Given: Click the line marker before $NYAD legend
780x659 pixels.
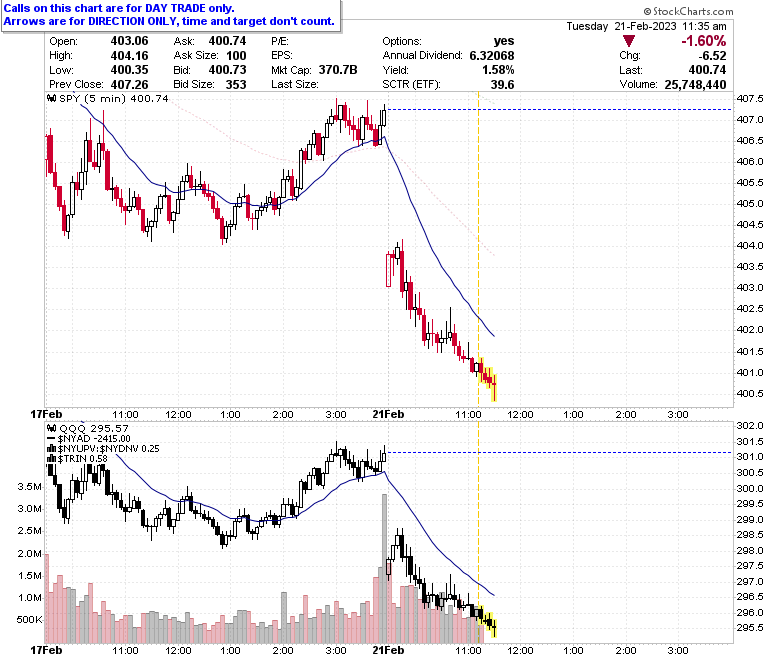Looking at the screenshot, I should click(51, 439).
